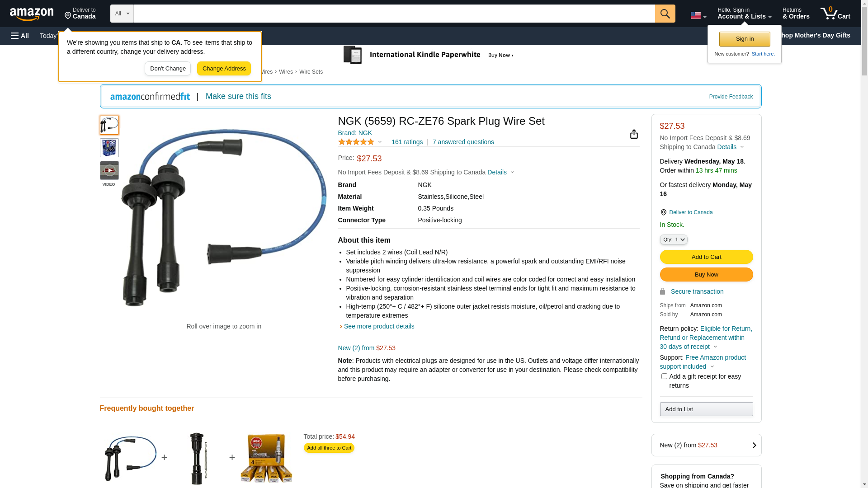Click into the search text field
Image resolution: width=868 pixels, height=488 pixels.
pyautogui.click(x=394, y=14)
